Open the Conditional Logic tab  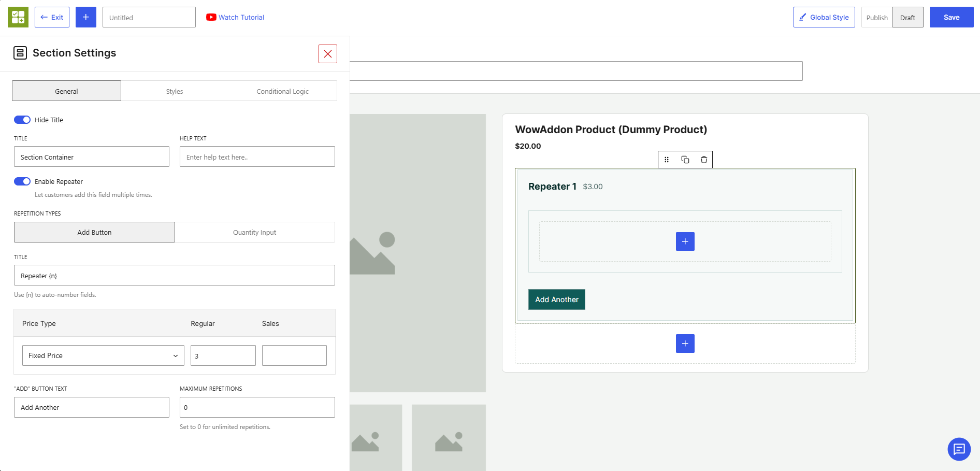coord(282,91)
